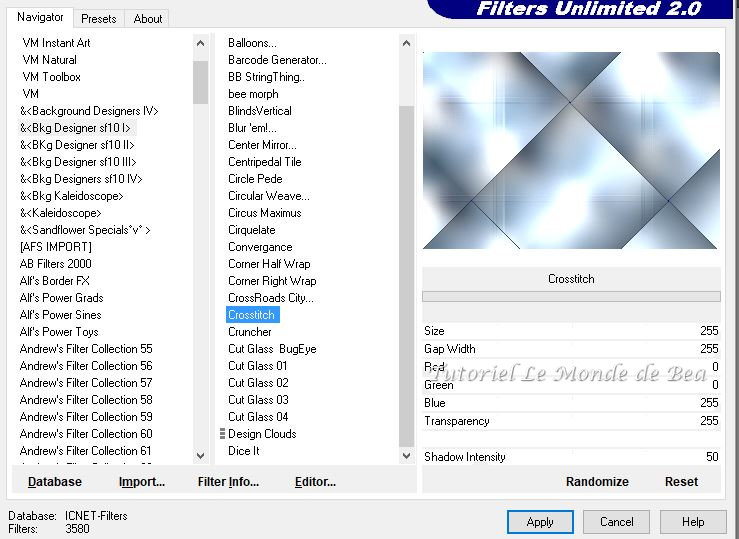Select AB Filters 2000 category
Screen dimensions: 739x539
coord(56,264)
